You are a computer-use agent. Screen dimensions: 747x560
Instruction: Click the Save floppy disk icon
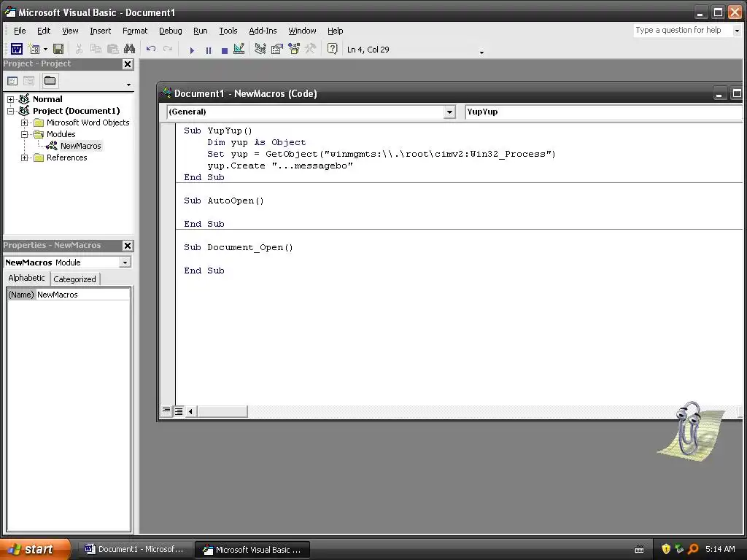pyautogui.click(x=58, y=49)
